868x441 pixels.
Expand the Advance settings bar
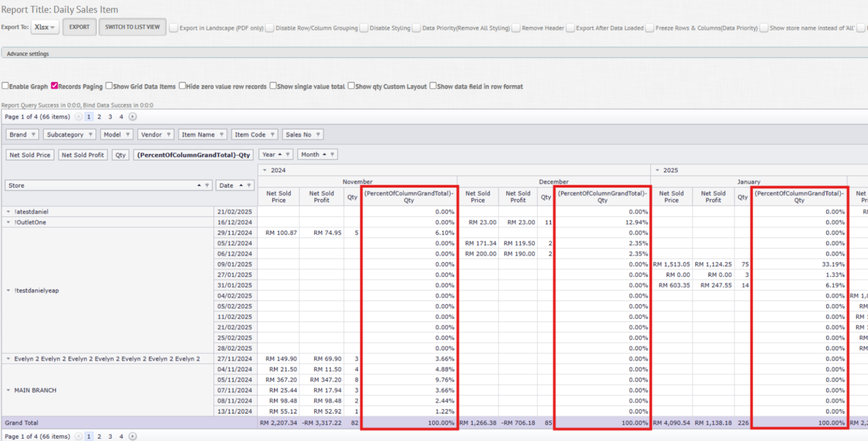[28, 53]
